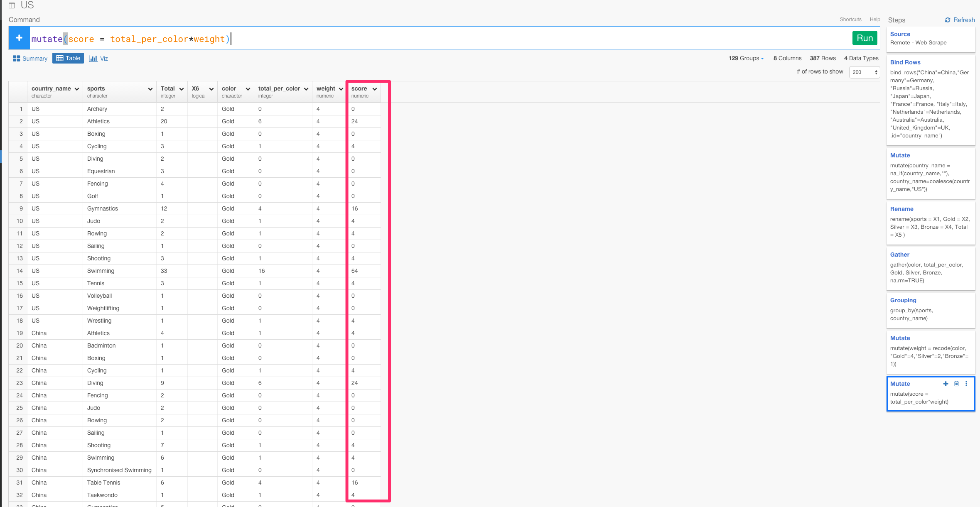980x507 pixels.
Task: Open the weight column header menu
Action: tap(341, 89)
